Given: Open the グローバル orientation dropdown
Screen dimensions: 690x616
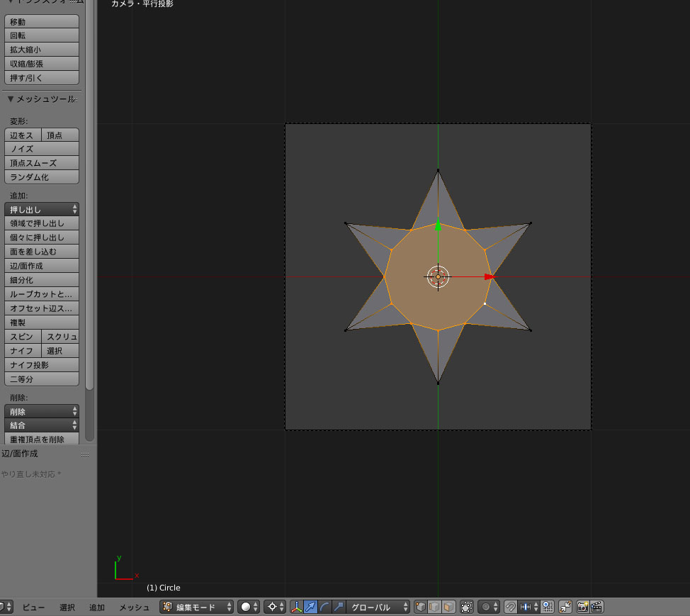Looking at the screenshot, I should pos(378,607).
